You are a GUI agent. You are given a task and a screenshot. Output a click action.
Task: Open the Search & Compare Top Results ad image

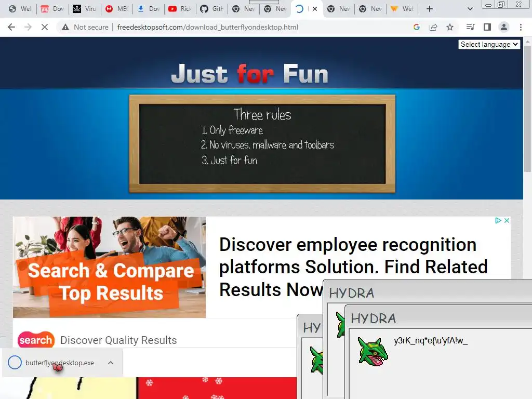click(109, 267)
